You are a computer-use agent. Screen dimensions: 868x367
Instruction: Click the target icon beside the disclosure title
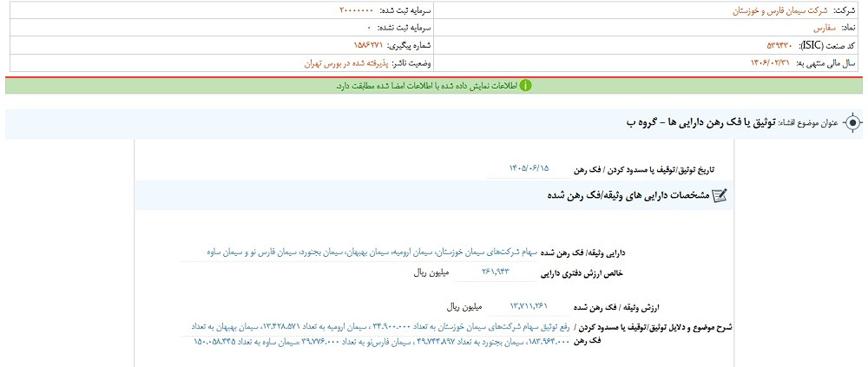pyautogui.click(x=853, y=123)
